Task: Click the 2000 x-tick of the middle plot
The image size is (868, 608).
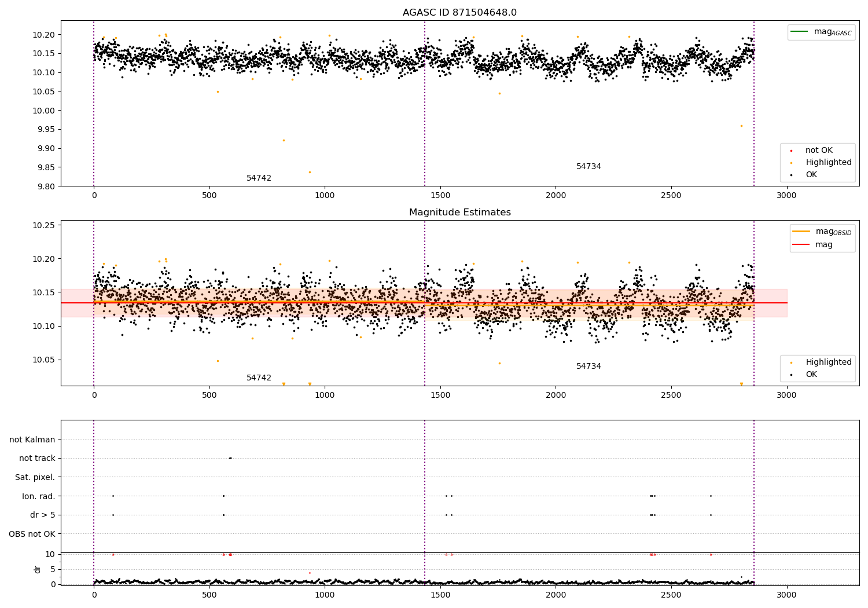Action: [556, 395]
